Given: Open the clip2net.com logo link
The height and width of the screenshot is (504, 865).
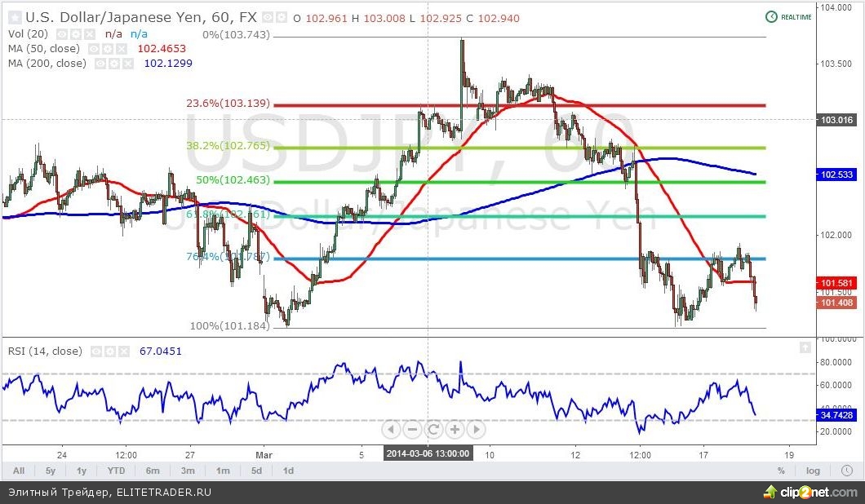Looking at the screenshot, I should (x=810, y=491).
